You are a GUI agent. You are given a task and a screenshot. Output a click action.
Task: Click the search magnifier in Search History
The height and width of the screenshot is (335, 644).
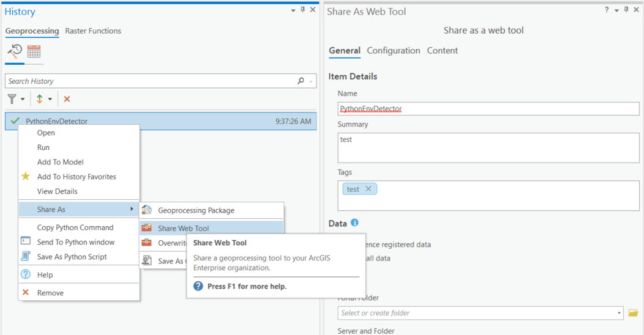click(x=301, y=81)
